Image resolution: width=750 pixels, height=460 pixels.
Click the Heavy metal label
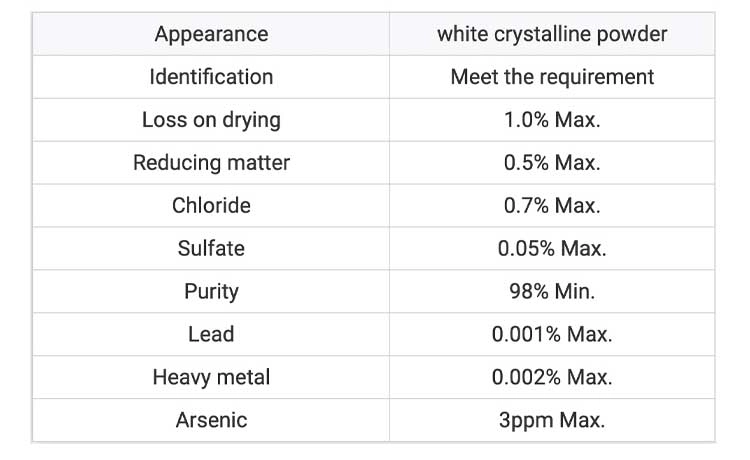[211, 377]
